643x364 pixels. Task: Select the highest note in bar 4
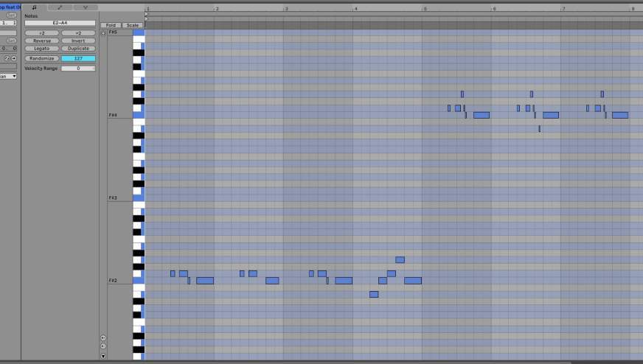(400, 260)
